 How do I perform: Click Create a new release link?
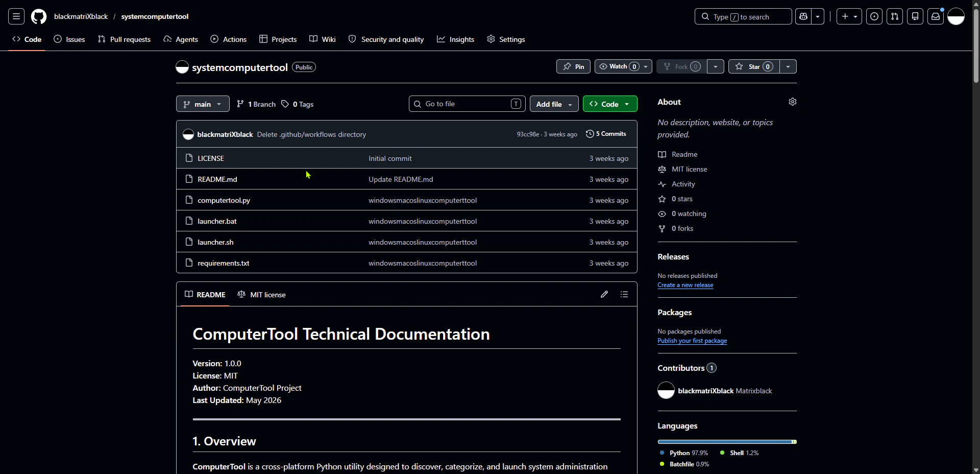(x=685, y=285)
